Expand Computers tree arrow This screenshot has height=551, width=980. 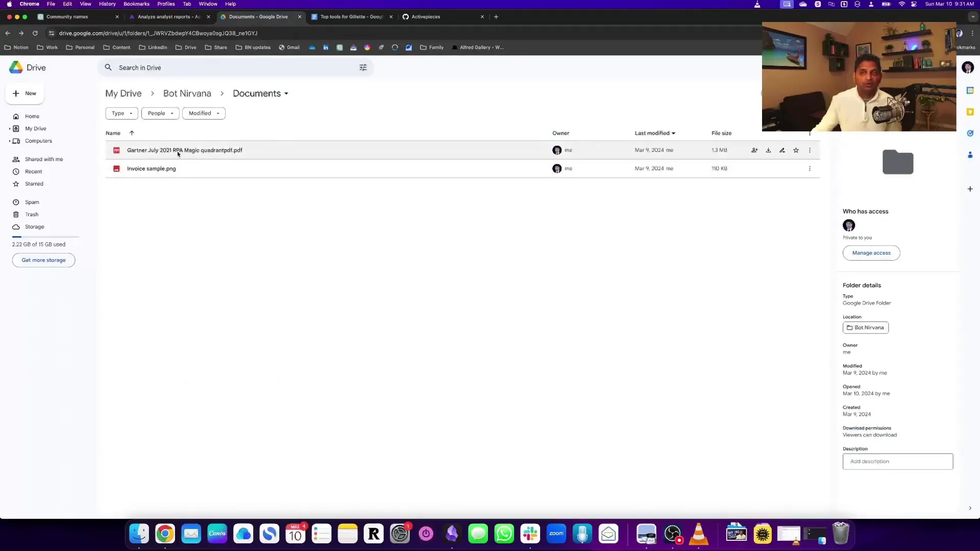(x=10, y=141)
